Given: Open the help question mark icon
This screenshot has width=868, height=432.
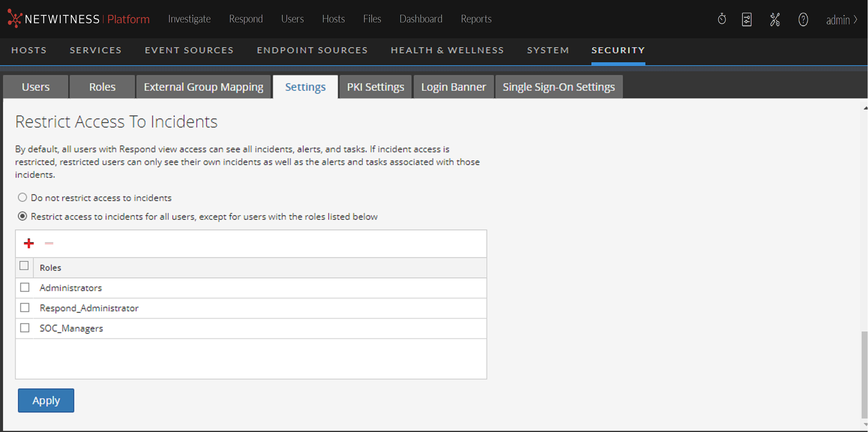Looking at the screenshot, I should tap(803, 19).
